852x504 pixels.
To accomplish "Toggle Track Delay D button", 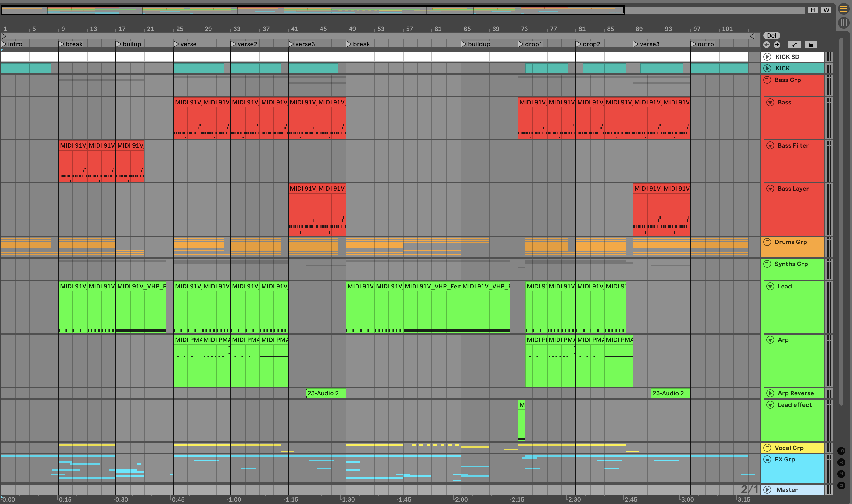I will click(841, 485).
